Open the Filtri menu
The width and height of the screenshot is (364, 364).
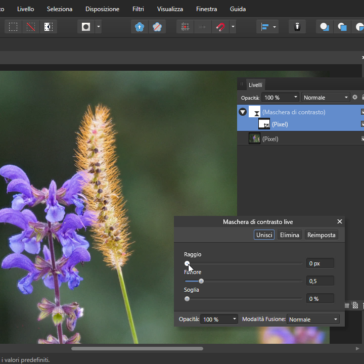click(138, 9)
